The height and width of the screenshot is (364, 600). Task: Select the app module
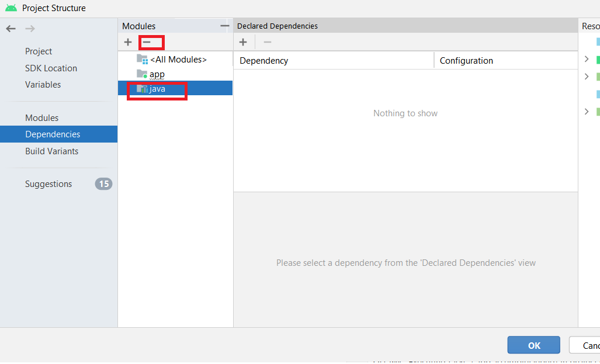tap(157, 74)
